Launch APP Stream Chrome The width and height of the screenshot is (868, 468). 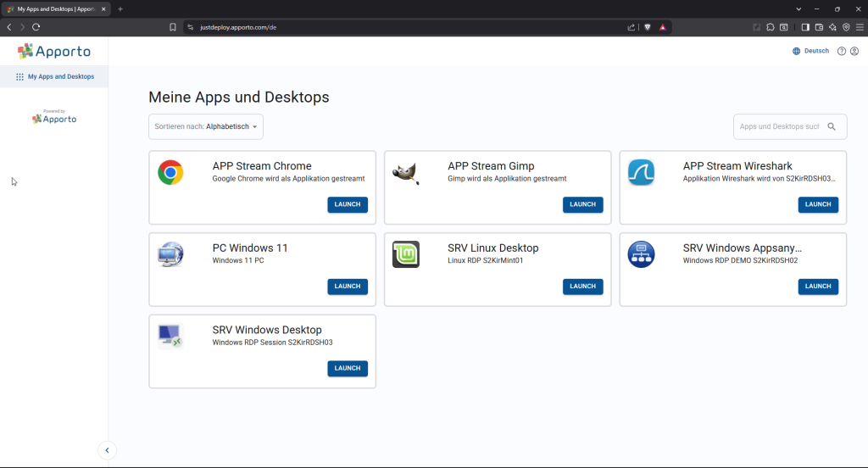(348, 204)
